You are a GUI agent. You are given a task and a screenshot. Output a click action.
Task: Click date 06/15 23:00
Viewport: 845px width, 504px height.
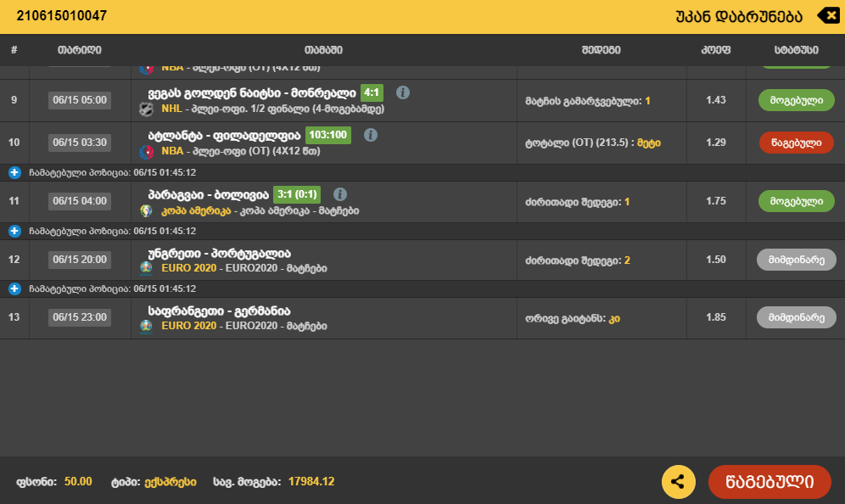click(80, 317)
